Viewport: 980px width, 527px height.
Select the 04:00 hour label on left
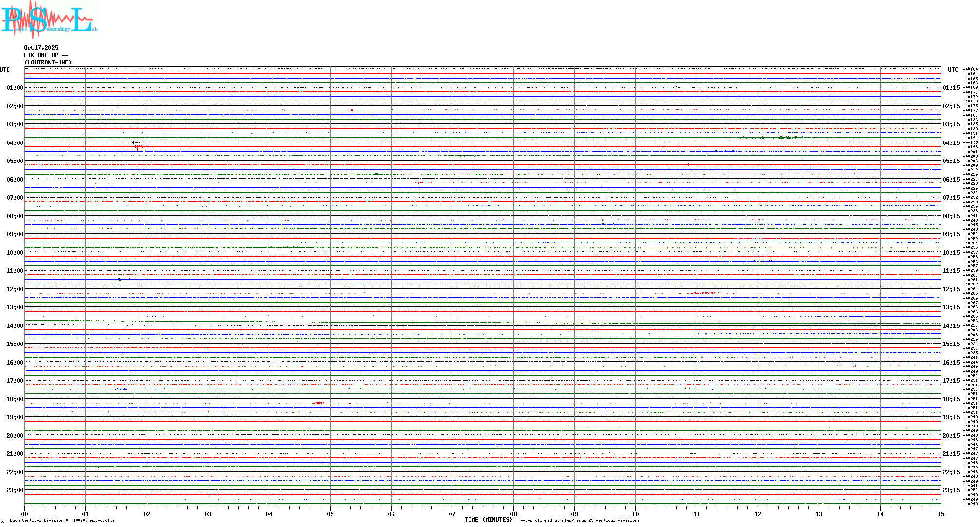(x=15, y=143)
